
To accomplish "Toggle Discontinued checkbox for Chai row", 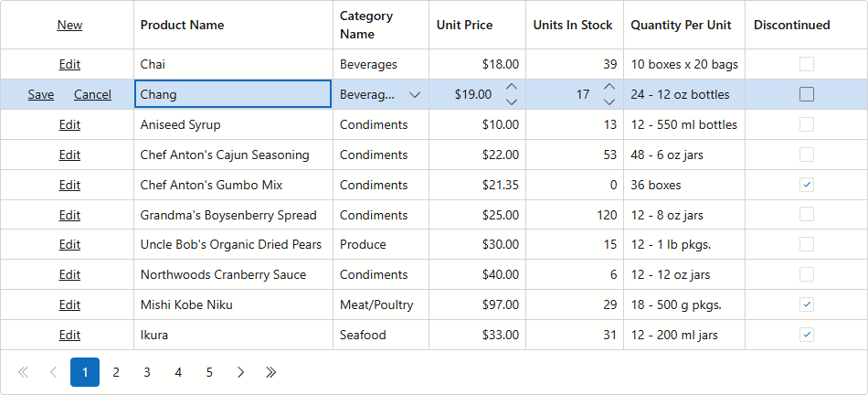I will tap(807, 64).
